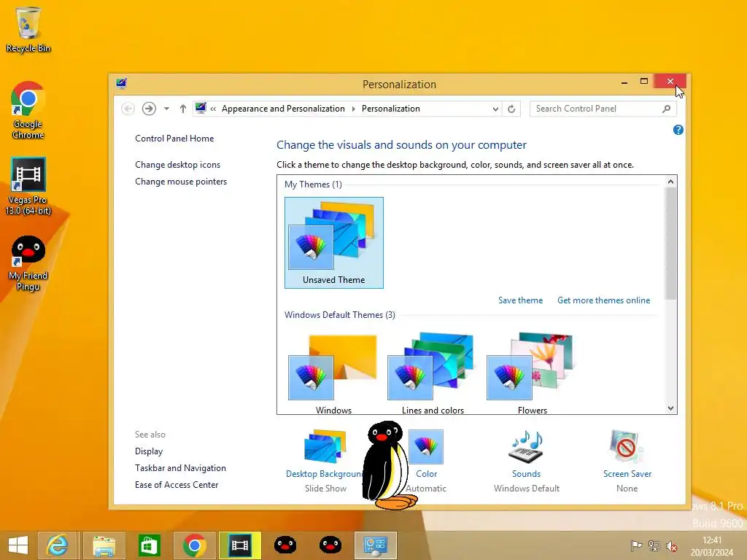Screen dimensions: 747x560
Task: Launch Chrome from the taskbar
Action: 194,545
